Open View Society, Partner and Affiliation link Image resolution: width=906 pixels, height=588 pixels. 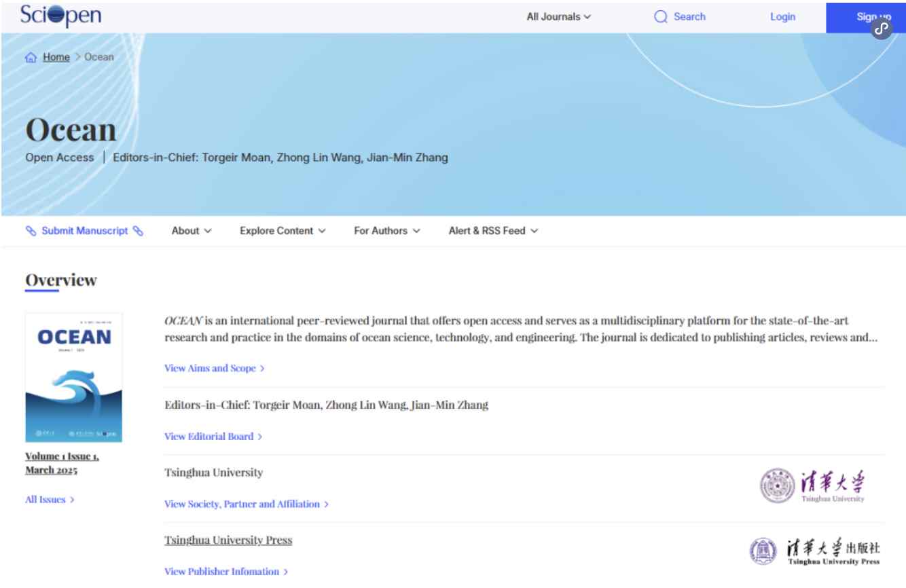click(247, 504)
